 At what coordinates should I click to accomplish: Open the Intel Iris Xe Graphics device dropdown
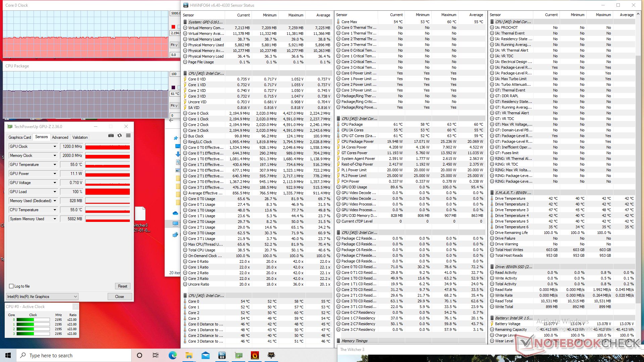pos(42,297)
